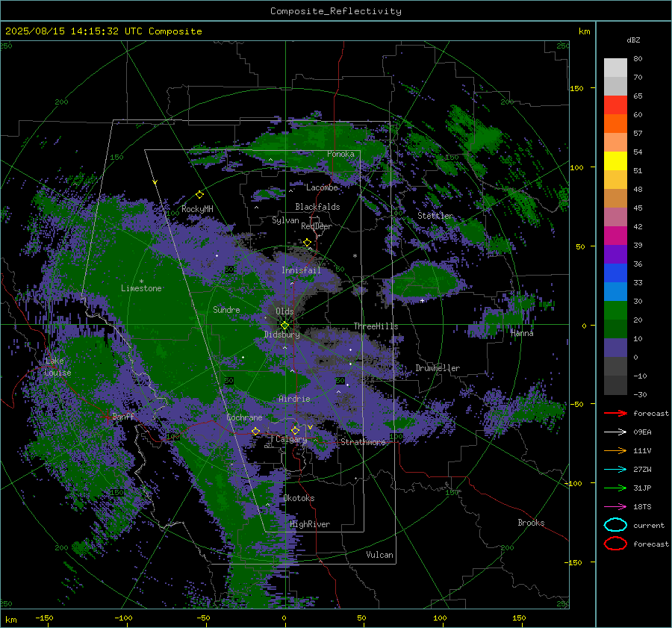
Task: Select the orange 111V arrow icon
Action: click(x=615, y=450)
